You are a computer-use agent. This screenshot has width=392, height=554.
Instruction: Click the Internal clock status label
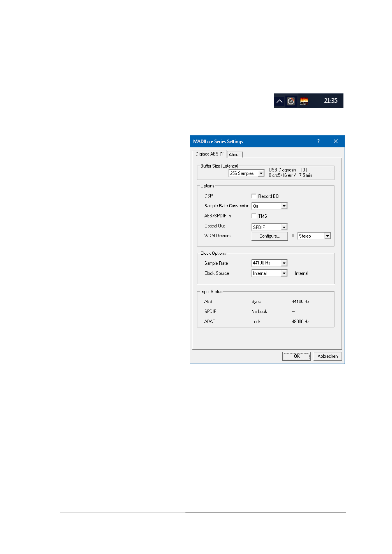pos(302,273)
